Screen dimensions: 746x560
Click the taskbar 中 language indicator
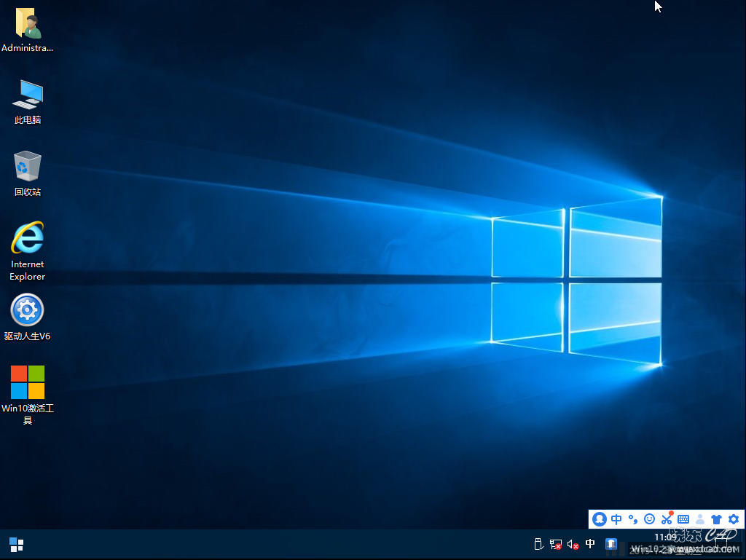[590, 543]
